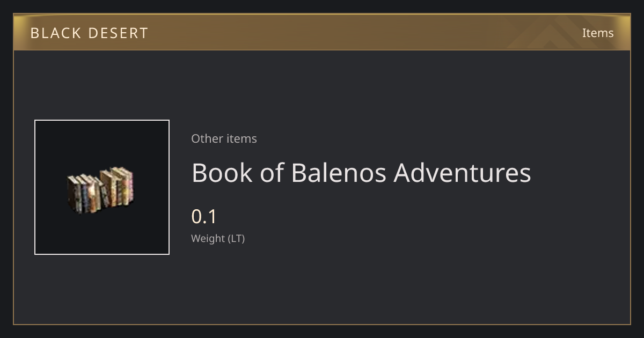Click the 0.1 weight value

click(204, 217)
